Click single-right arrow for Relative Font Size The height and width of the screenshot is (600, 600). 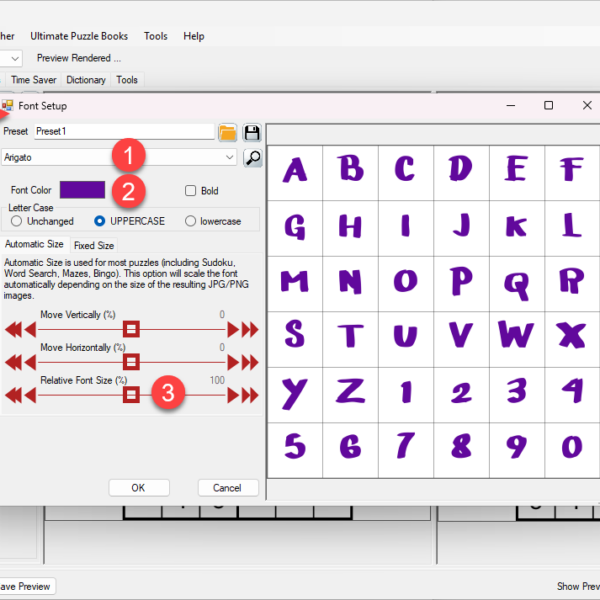tap(233, 395)
